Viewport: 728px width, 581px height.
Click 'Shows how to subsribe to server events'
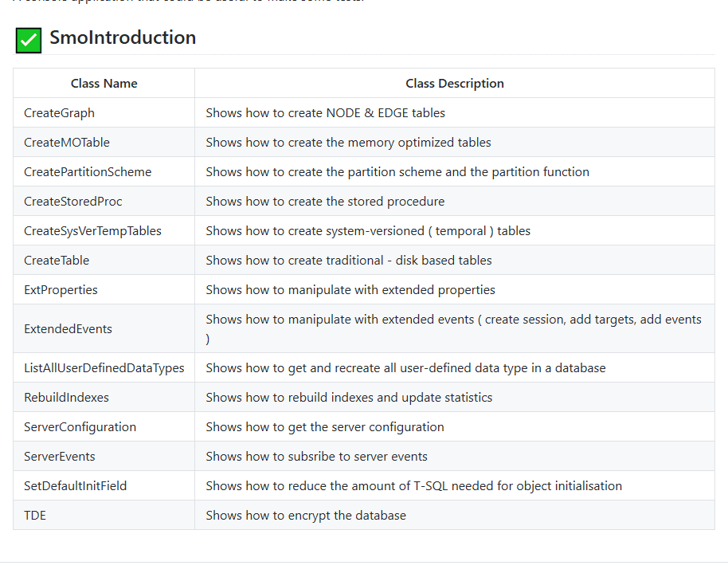click(x=317, y=456)
